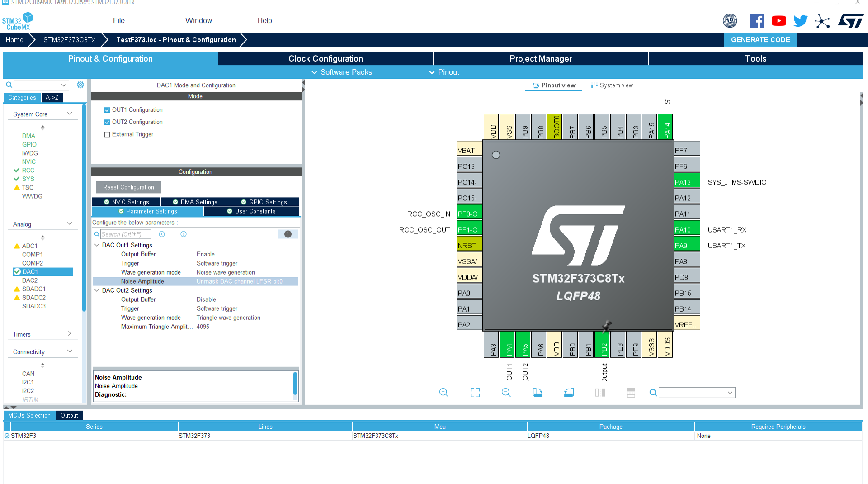Collapse DAC Out1 Settings
This screenshot has height=484, width=868.
(x=97, y=245)
